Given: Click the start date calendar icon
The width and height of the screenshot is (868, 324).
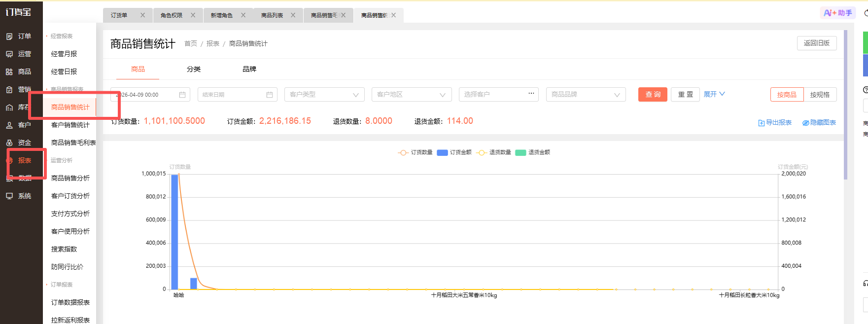Looking at the screenshot, I should [x=182, y=95].
